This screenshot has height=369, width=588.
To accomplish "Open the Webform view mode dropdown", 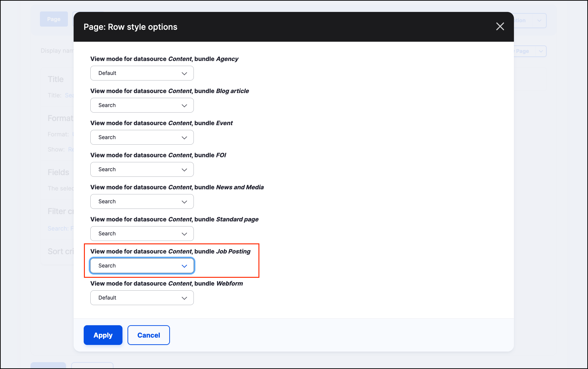I will 142,297.
